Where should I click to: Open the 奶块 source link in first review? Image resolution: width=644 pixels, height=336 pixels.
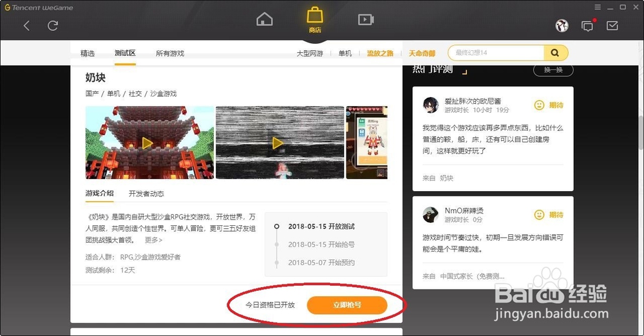tap(446, 178)
